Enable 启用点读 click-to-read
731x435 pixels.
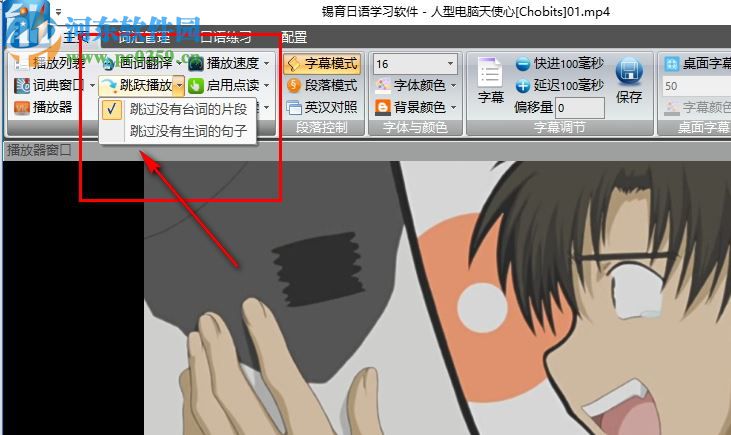[225, 85]
